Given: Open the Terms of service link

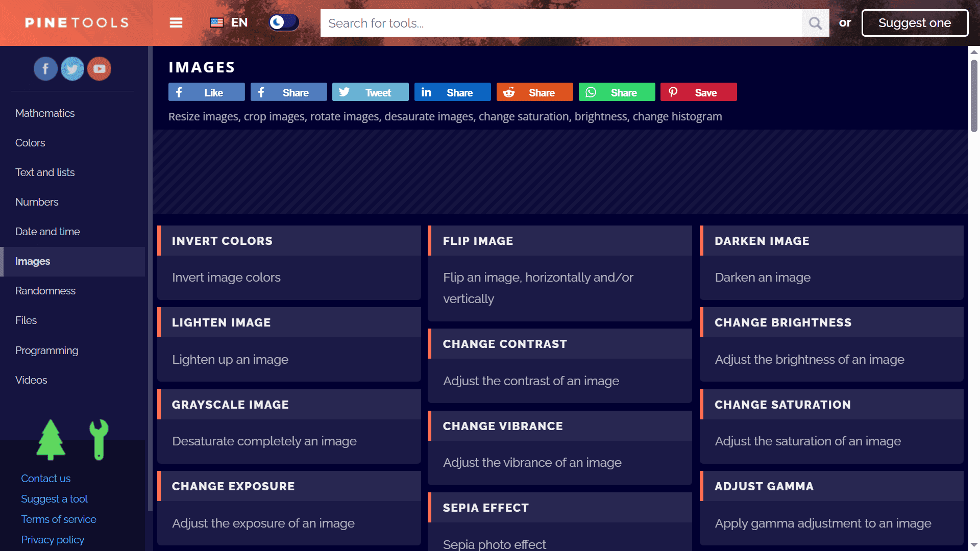Looking at the screenshot, I should pyautogui.click(x=59, y=519).
